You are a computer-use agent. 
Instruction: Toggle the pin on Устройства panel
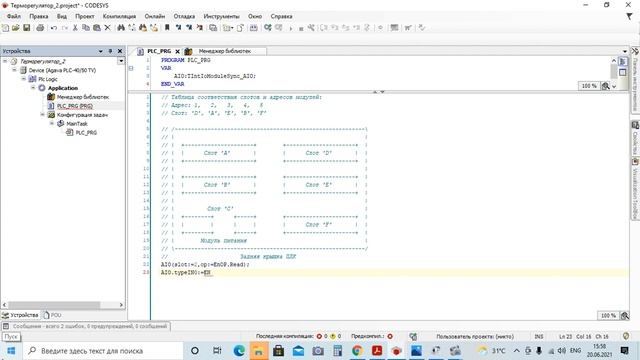click(110, 51)
